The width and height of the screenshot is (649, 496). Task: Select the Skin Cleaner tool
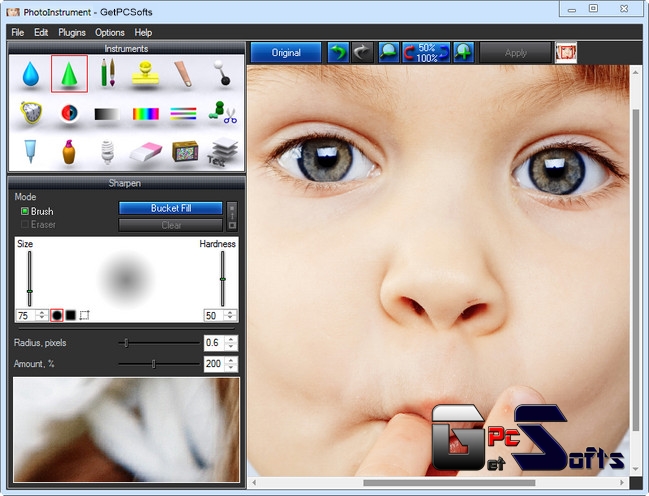coord(183,74)
